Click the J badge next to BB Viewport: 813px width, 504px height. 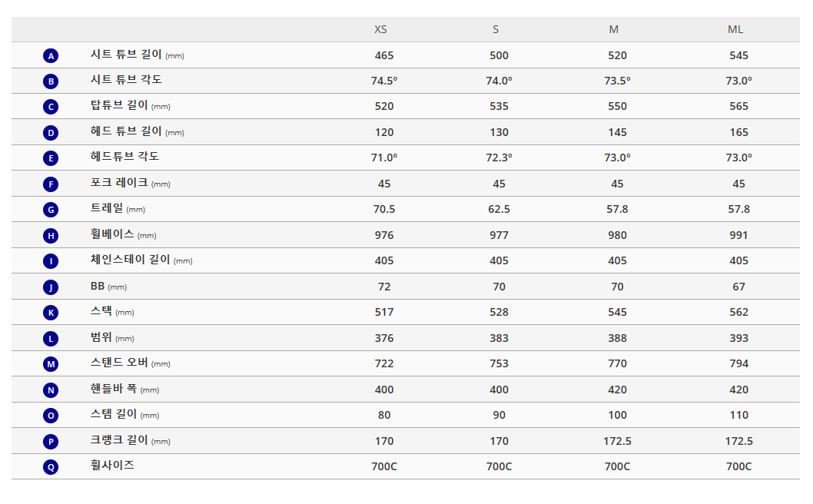tap(51, 287)
